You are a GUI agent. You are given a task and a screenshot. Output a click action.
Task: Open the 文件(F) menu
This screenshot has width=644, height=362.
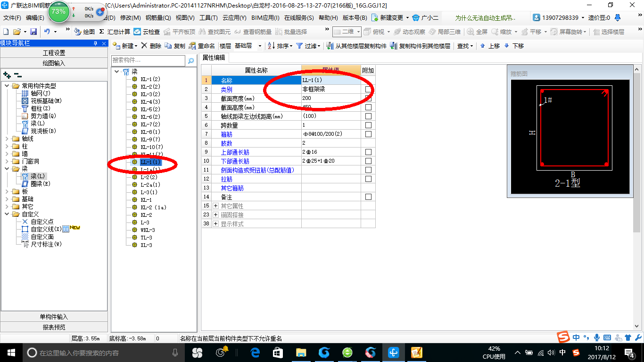(x=12, y=17)
